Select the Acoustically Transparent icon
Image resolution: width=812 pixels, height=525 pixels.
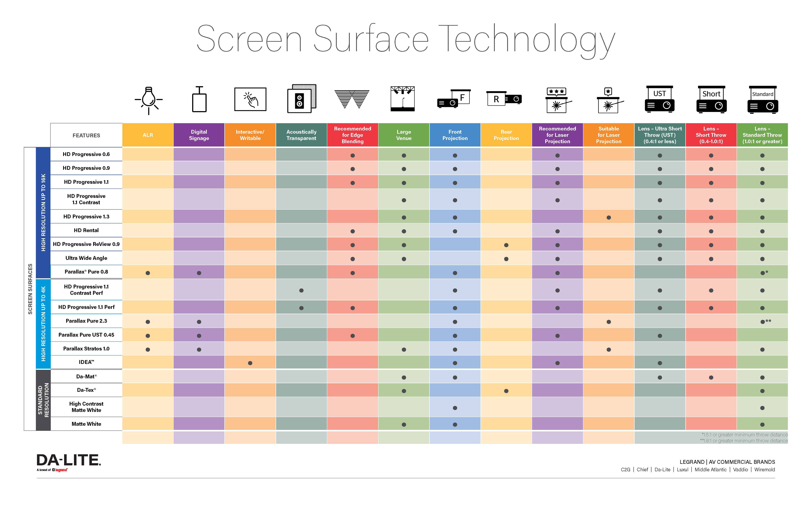pos(302,101)
